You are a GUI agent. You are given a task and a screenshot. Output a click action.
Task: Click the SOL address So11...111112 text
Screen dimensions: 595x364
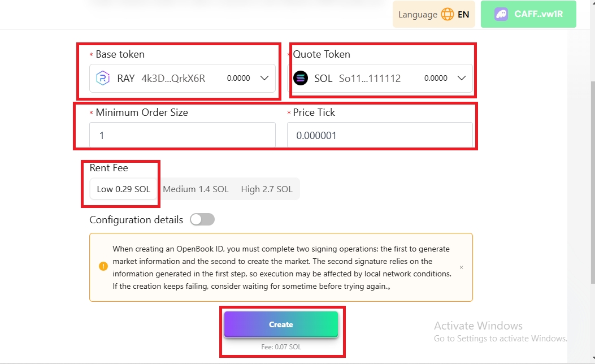point(370,79)
